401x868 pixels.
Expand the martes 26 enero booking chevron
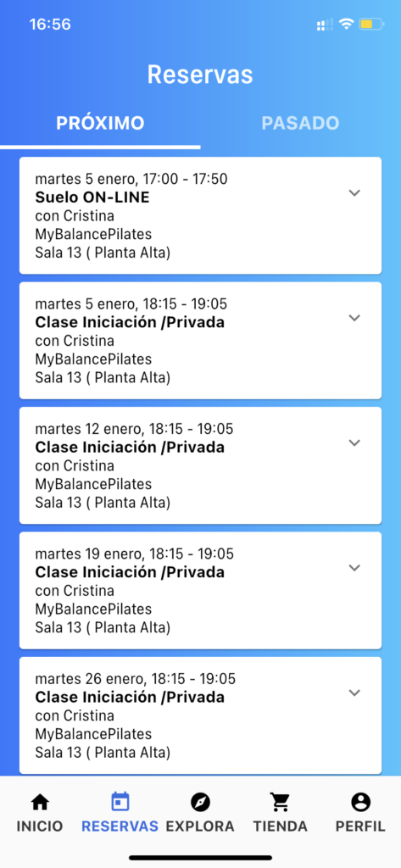pyautogui.click(x=354, y=693)
